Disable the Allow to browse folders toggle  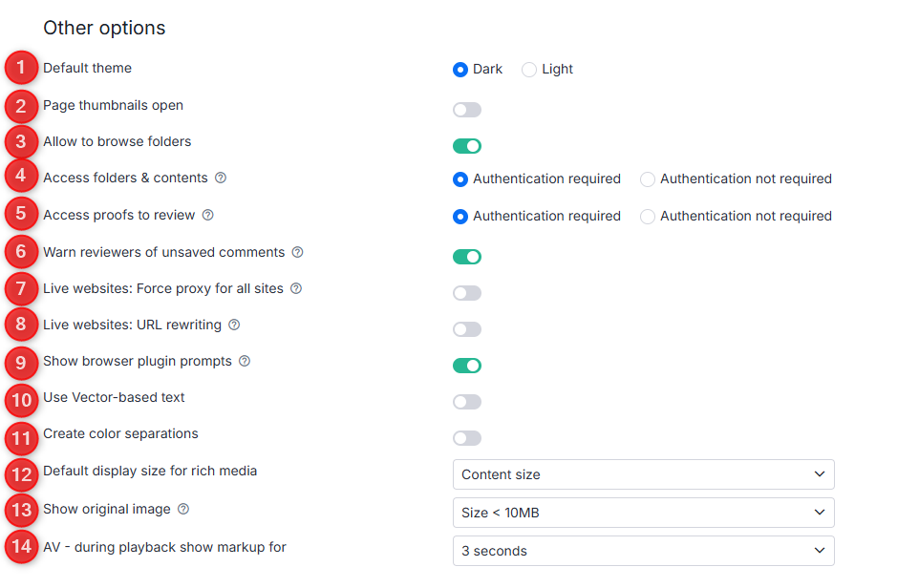click(x=467, y=146)
